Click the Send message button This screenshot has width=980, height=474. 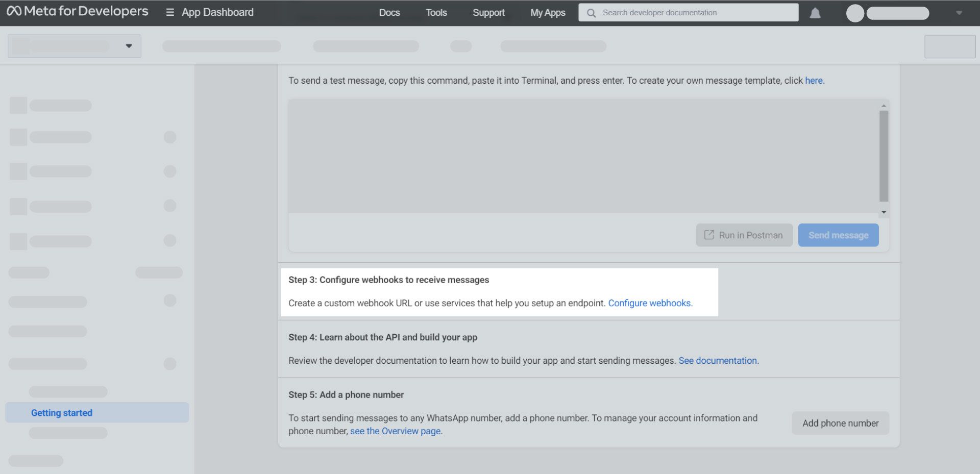pyautogui.click(x=838, y=235)
